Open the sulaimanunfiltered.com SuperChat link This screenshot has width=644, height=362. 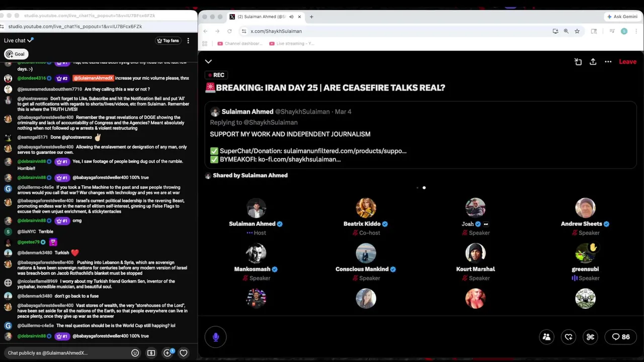click(345, 151)
